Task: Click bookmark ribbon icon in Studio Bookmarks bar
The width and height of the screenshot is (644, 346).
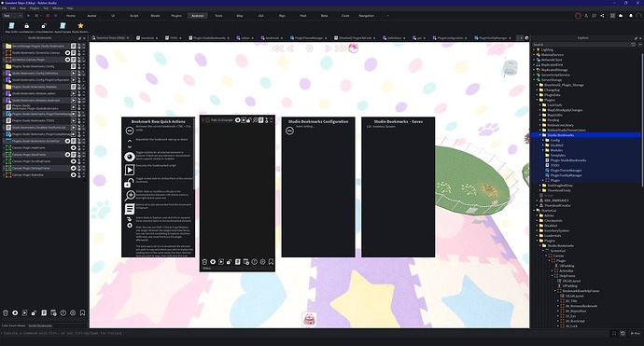Action: click(x=82, y=312)
